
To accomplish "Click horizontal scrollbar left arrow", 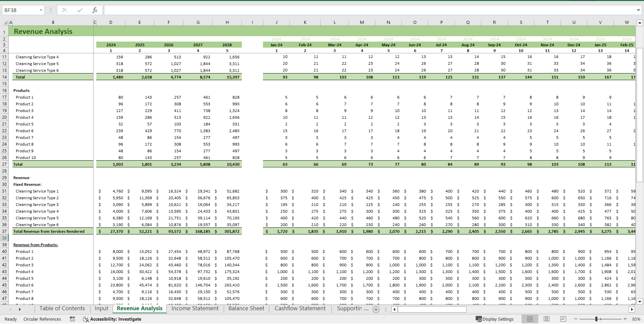I will tap(394, 309).
